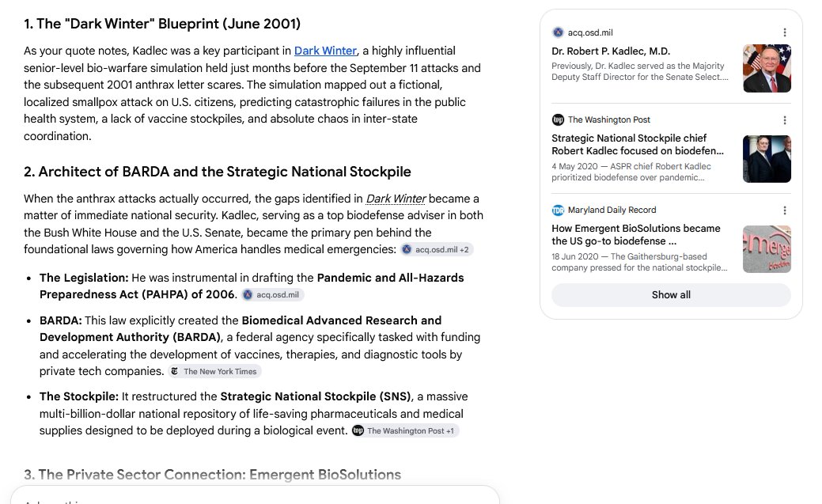
Task: Open the Dark Winter hyperlink
Action: click(325, 51)
